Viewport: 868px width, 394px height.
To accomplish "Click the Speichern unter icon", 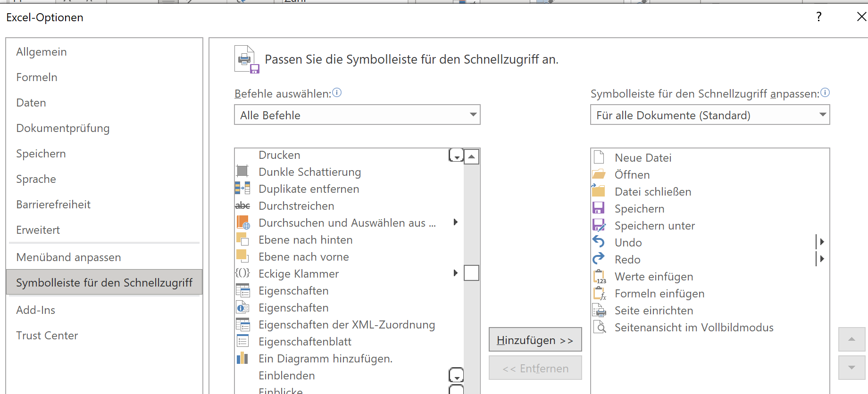I will (x=599, y=225).
